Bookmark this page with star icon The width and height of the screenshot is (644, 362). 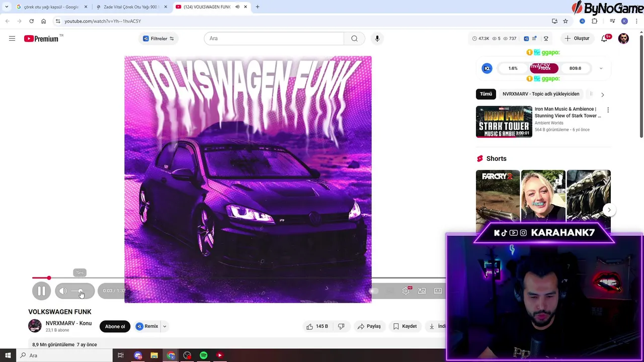566,21
